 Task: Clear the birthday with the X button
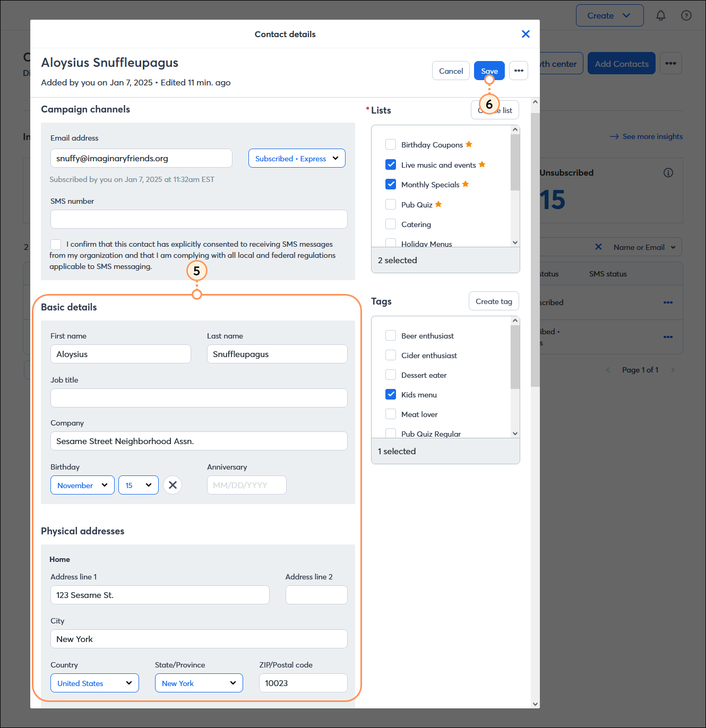click(x=173, y=485)
